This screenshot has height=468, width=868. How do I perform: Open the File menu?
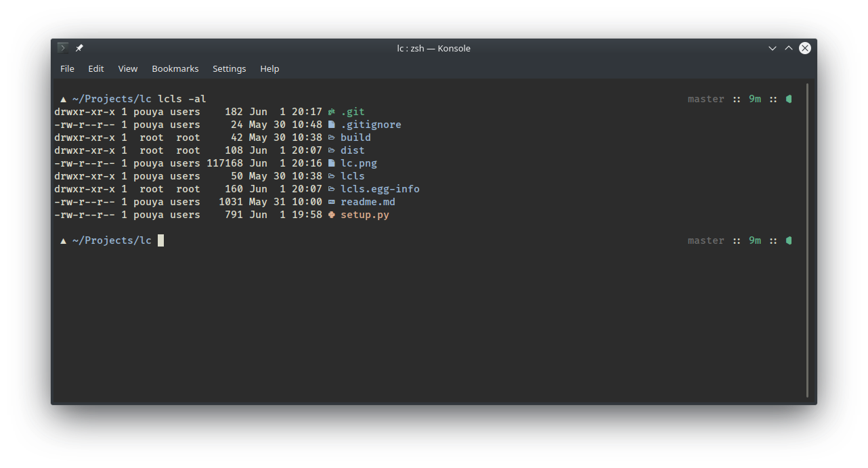[x=67, y=68]
